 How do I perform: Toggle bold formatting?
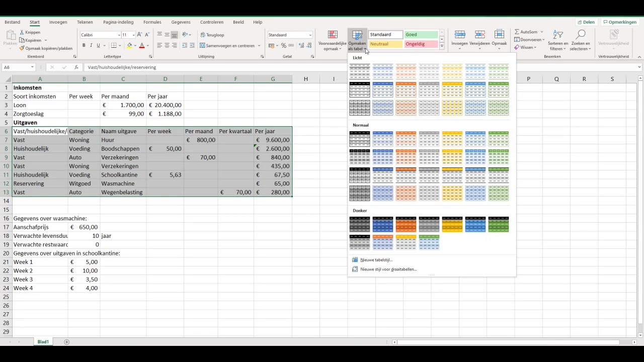pyautogui.click(x=84, y=45)
